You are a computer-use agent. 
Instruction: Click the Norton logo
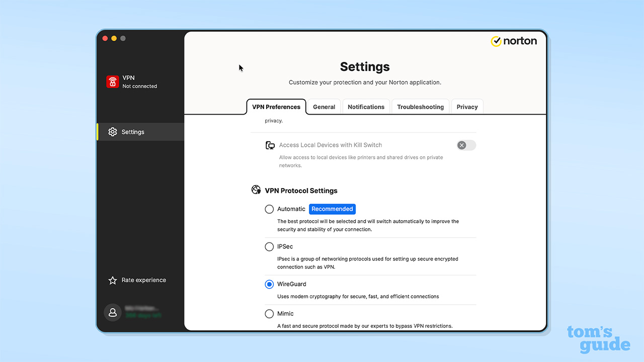(x=514, y=41)
